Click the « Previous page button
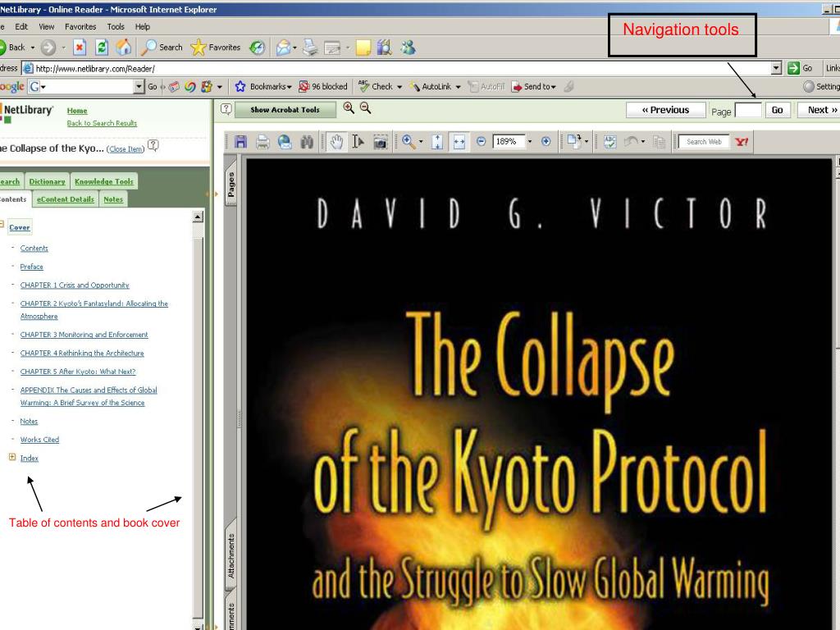Screen dimensions: 840x630 (665, 110)
